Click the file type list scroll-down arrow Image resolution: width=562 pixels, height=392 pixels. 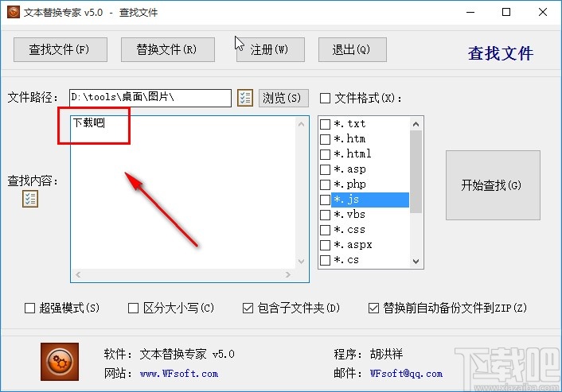(416, 262)
